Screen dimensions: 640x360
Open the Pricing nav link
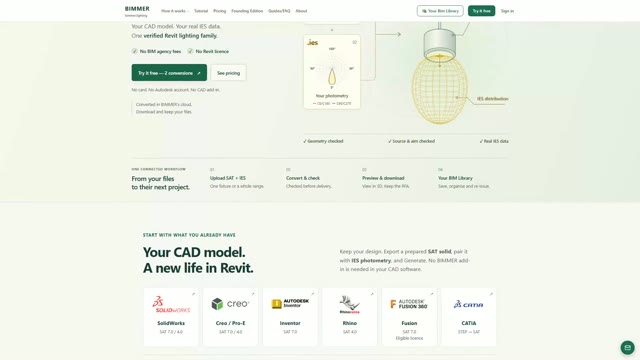coord(220,11)
